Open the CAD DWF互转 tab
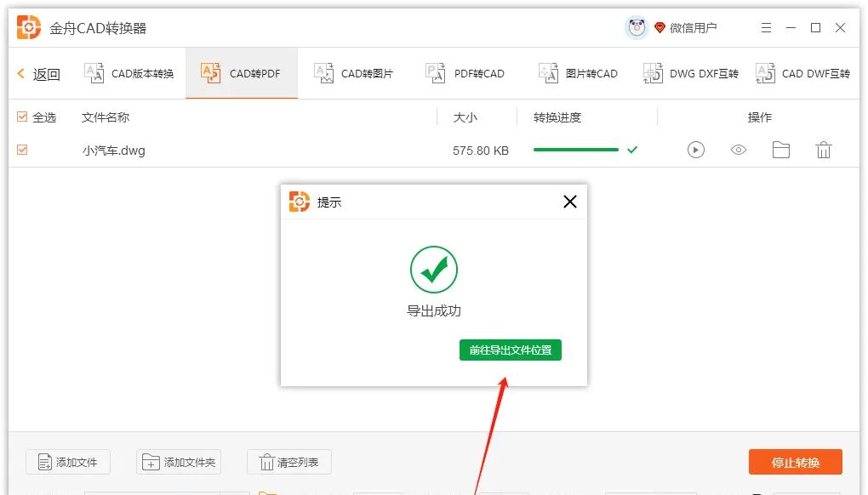Screen dimensions: 868x495 pos(802,73)
